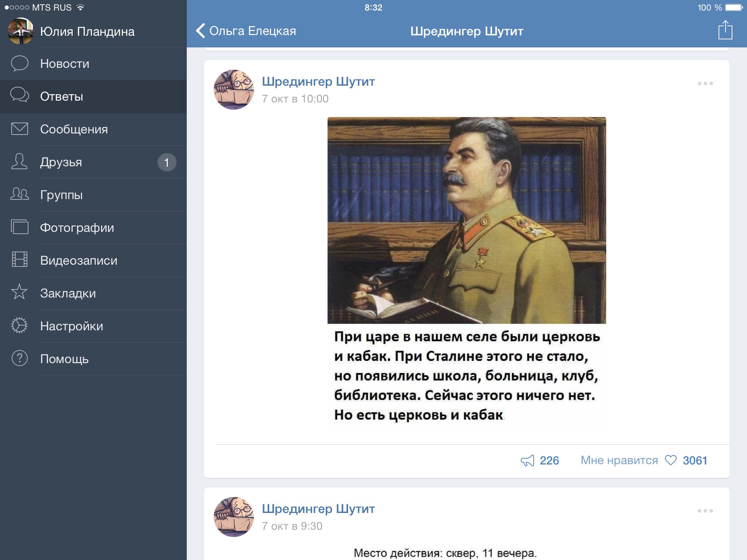Click the Группы people icon
Screen dimensions: 747x560
[19, 194]
